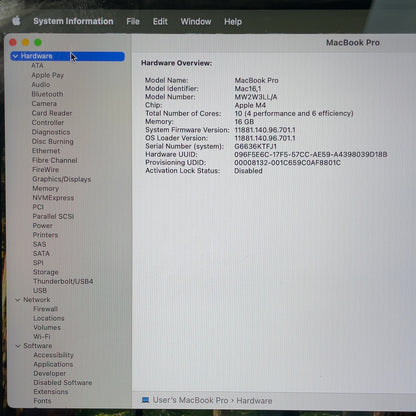The height and width of the screenshot is (416, 416).
Task: Open the Help menu
Action: [233, 22]
